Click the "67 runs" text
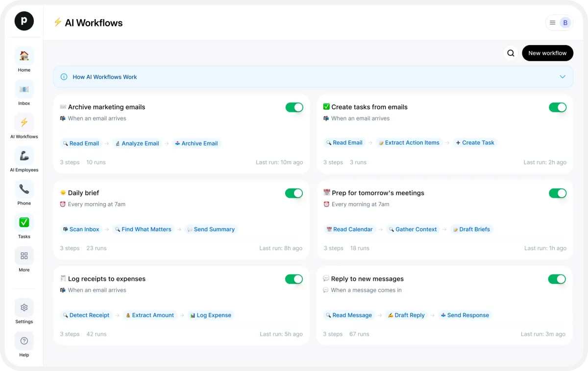Screen dimensions: 588x371 click(x=359, y=334)
